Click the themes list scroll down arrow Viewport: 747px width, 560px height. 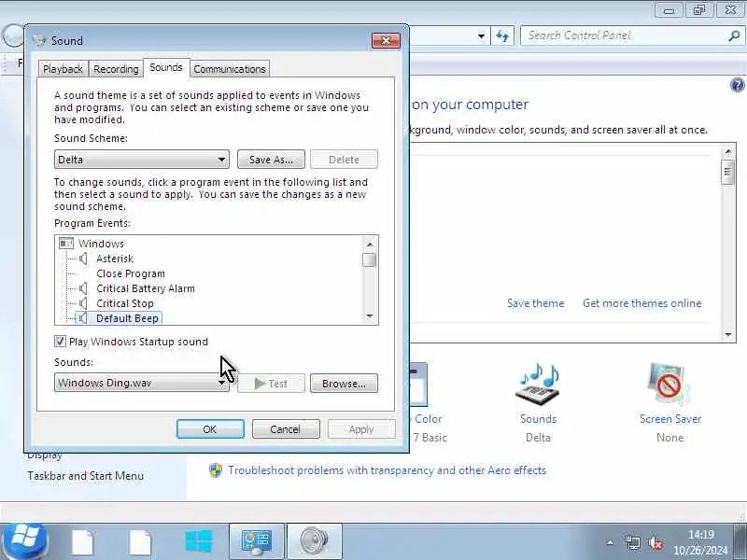tap(728, 334)
